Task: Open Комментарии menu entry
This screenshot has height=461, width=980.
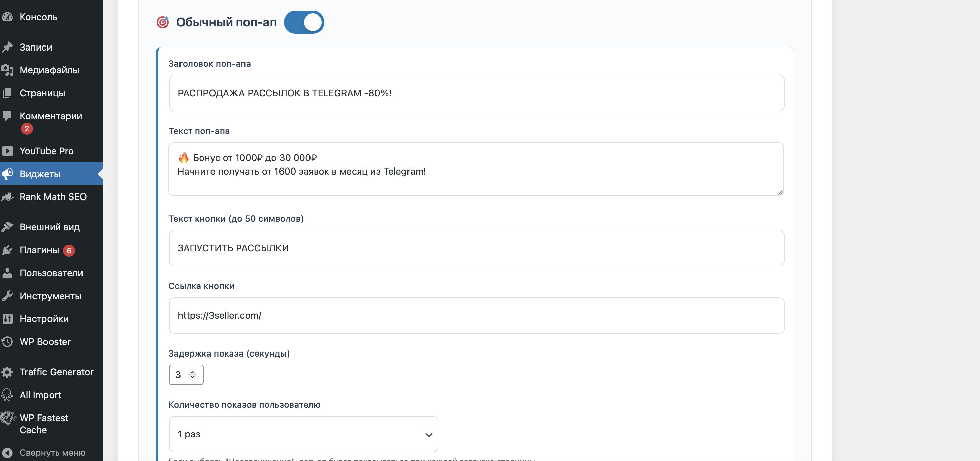Action: click(52, 122)
